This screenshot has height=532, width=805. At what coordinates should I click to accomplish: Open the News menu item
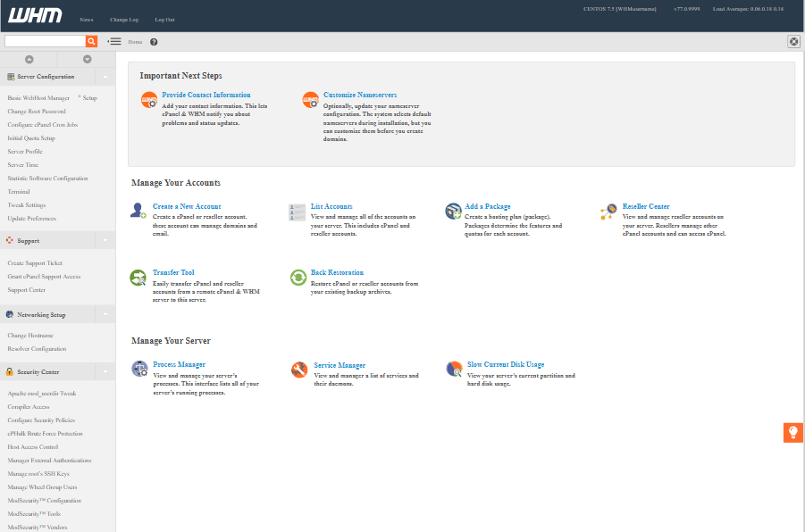coord(87,20)
